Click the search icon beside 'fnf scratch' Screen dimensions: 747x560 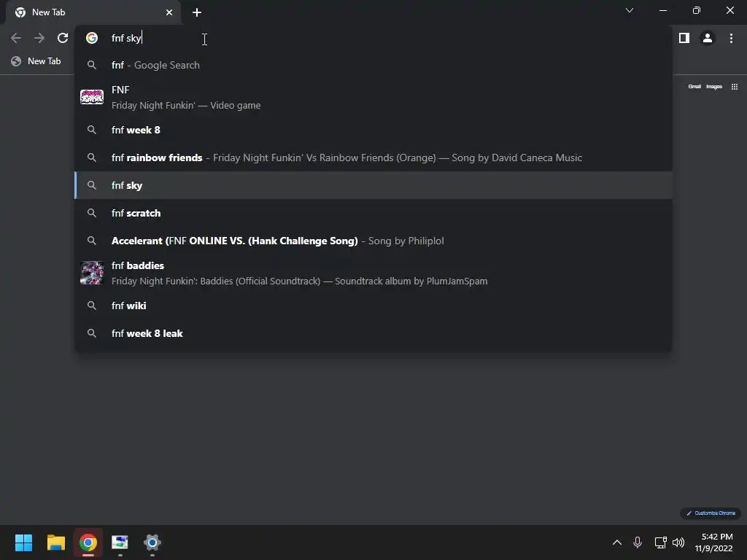(92, 213)
